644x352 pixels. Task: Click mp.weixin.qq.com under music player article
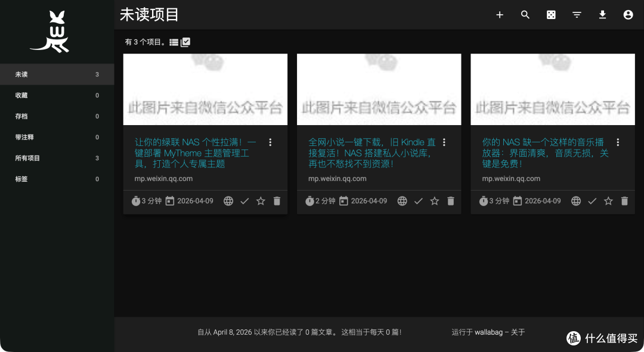point(511,179)
